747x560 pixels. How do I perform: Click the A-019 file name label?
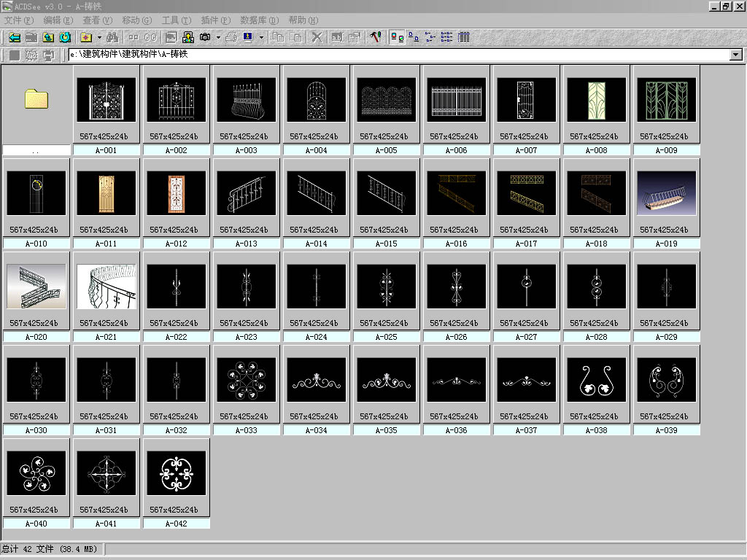pos(666,244)
